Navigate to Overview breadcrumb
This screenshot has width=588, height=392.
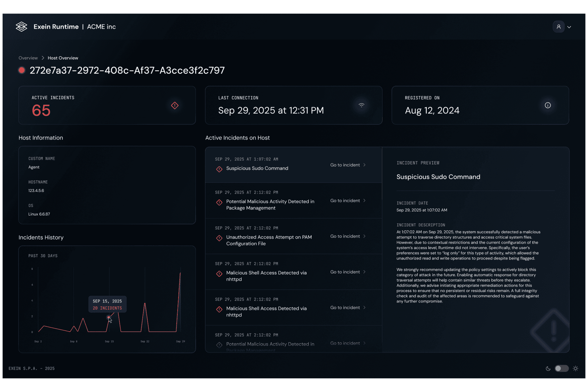pyautogui.click(x=28, y=58)
